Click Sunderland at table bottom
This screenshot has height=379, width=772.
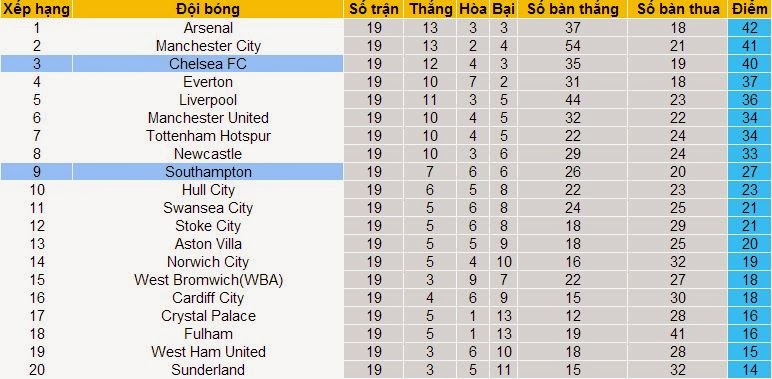(x=208, y=370)
